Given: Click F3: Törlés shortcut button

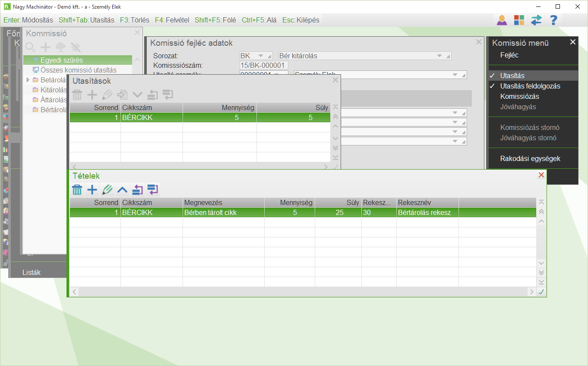Looking at the screenshot, I should click(135, 20).
